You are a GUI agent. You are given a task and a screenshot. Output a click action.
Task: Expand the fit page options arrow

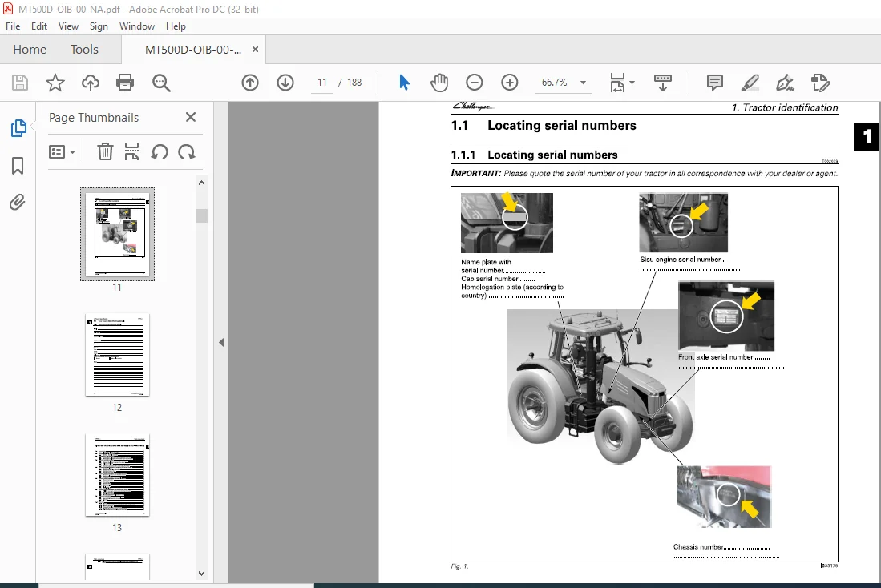[632, 83]
